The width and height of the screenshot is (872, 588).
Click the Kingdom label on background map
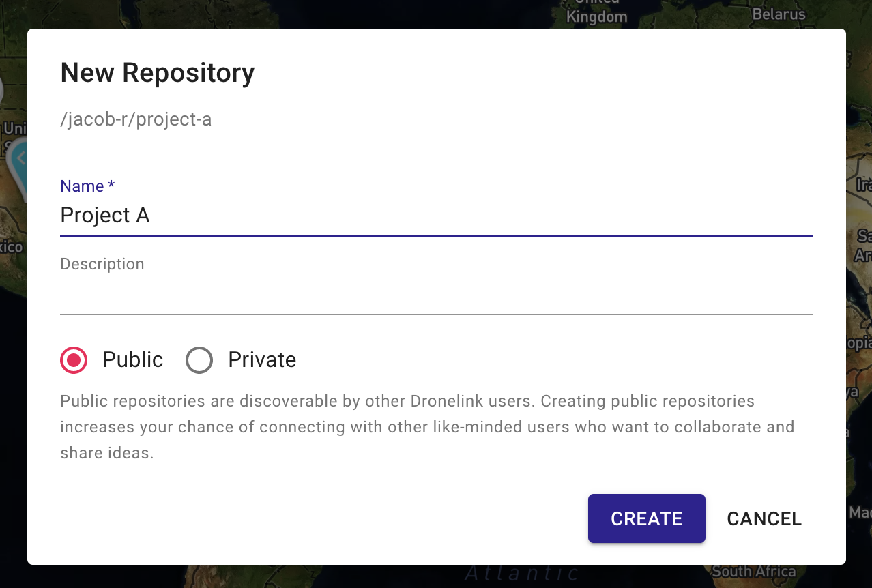[597, 17]
